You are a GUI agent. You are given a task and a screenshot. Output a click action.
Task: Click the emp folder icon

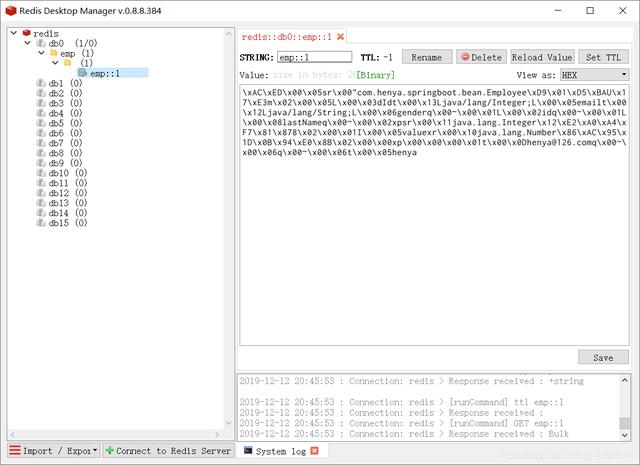[54, 53]
